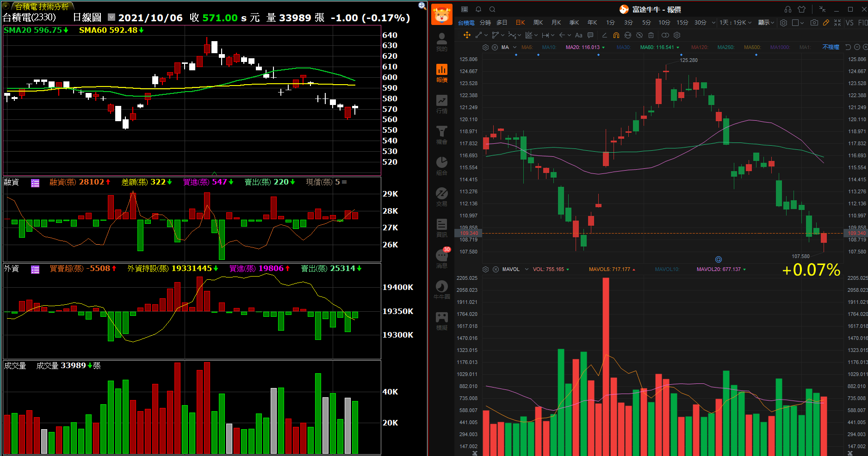
Task: Open the 1天:1分K period dropdown
Action: [735, 23]
